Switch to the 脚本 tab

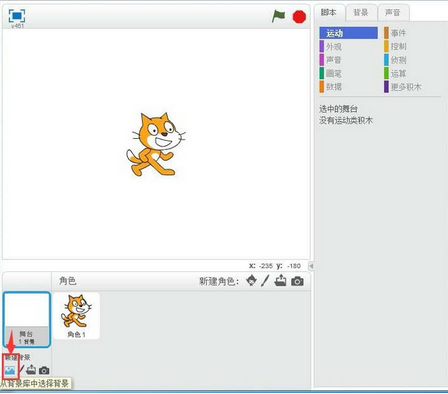pos(329,13)
